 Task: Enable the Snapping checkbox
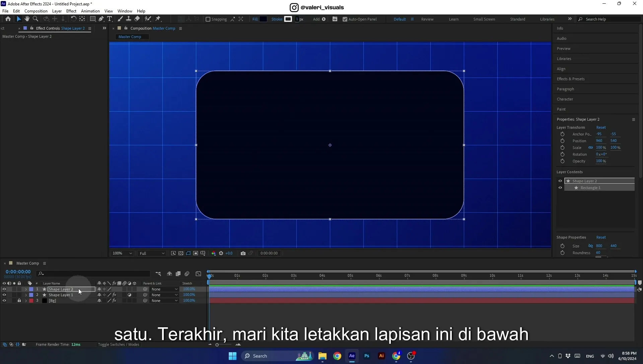[x=208, y=19]
